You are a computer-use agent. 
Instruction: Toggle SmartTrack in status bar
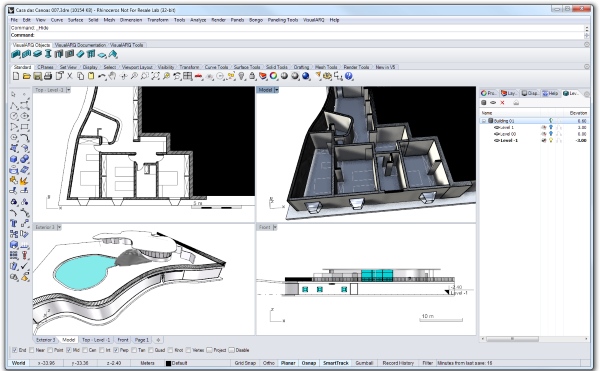tap(336, 363)
